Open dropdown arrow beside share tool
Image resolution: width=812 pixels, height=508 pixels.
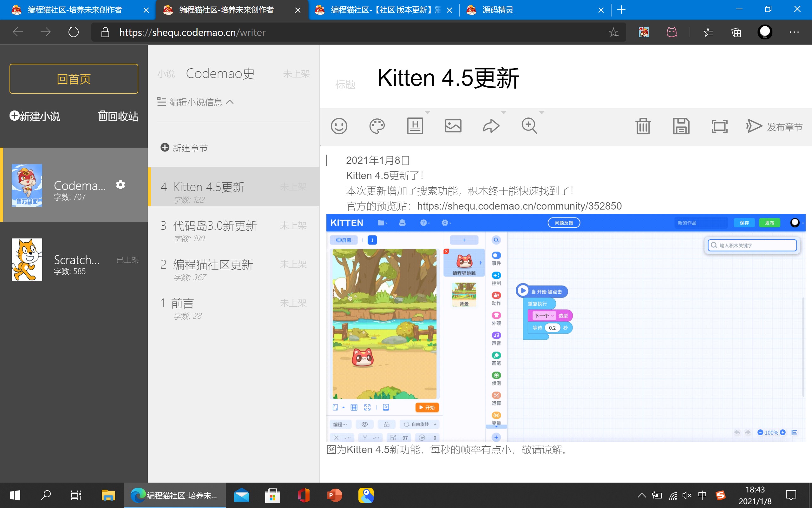pyautogui.click(x=504, y=112)
